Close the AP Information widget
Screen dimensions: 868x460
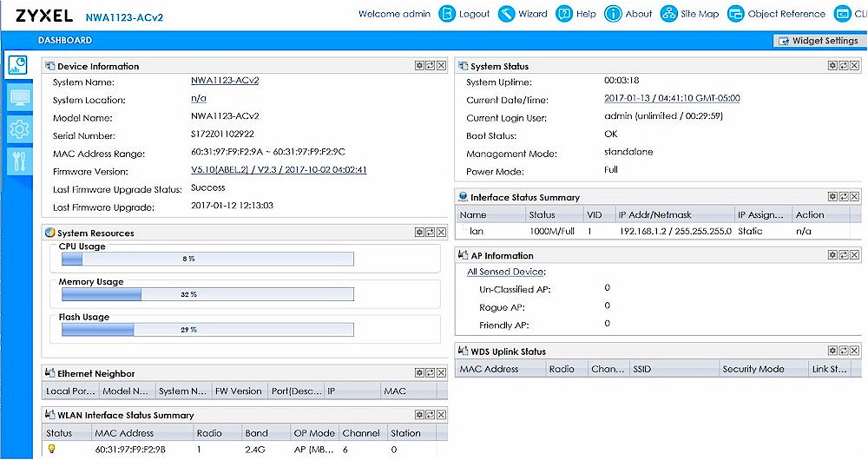855,254
